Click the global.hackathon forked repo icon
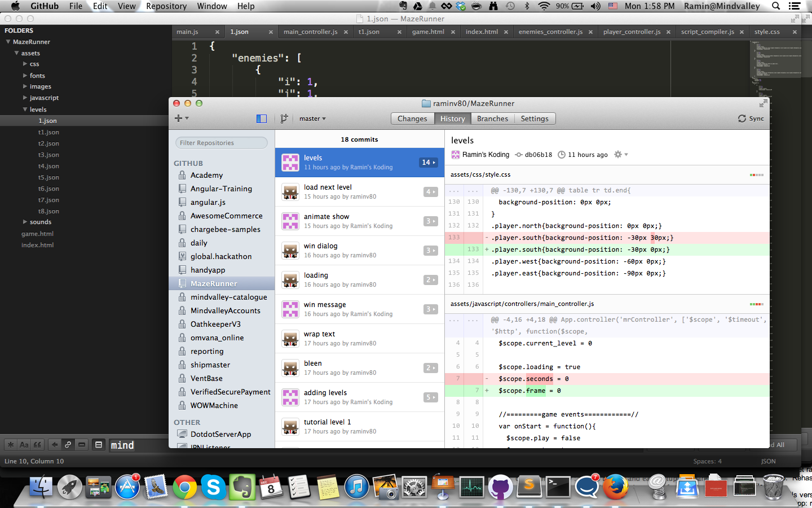812x508 pixels. point(182,256)
